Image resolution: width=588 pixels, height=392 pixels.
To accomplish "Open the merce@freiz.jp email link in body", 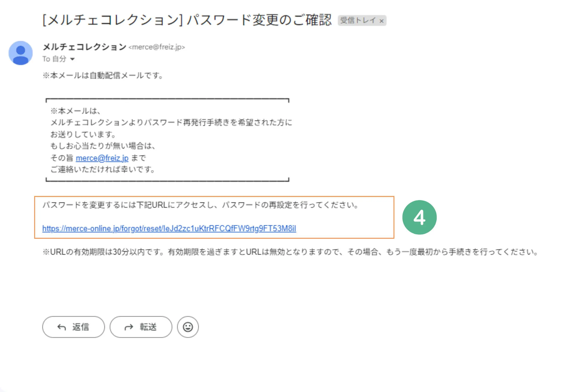I will pyautogui.click(x=102, y=158).
